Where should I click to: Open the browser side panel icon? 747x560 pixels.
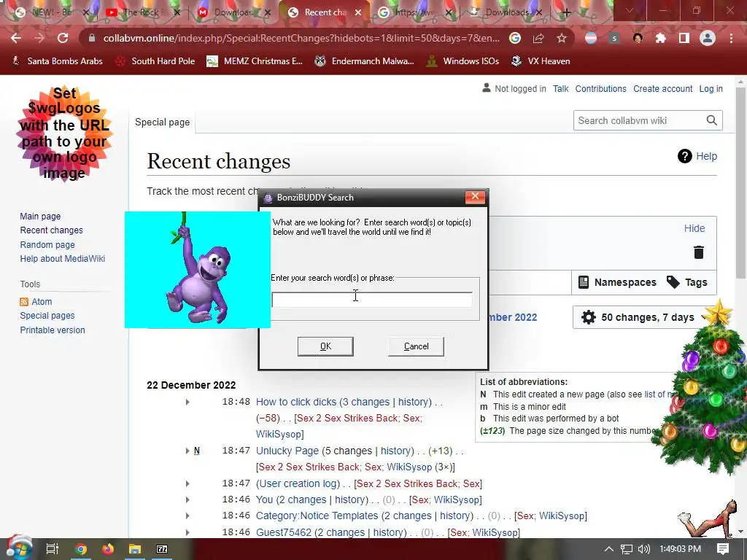click(x=684, y=38)
